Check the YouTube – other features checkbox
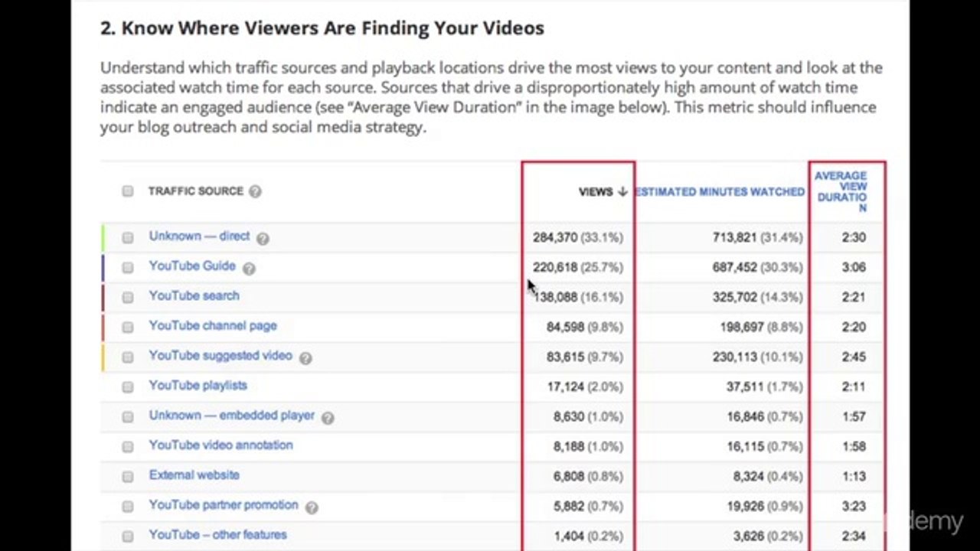The width and height of the screenshot is (980, 551). (x=128, y=536)
